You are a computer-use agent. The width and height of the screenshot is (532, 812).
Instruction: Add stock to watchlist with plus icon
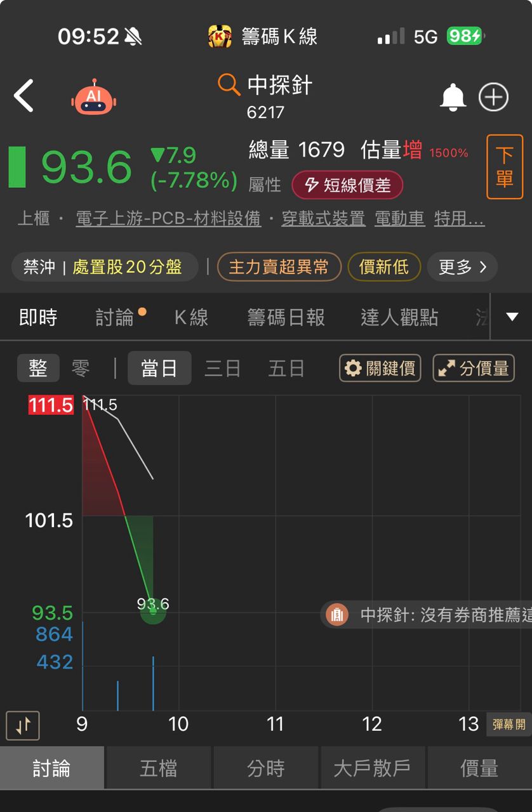tap(493, 97)
